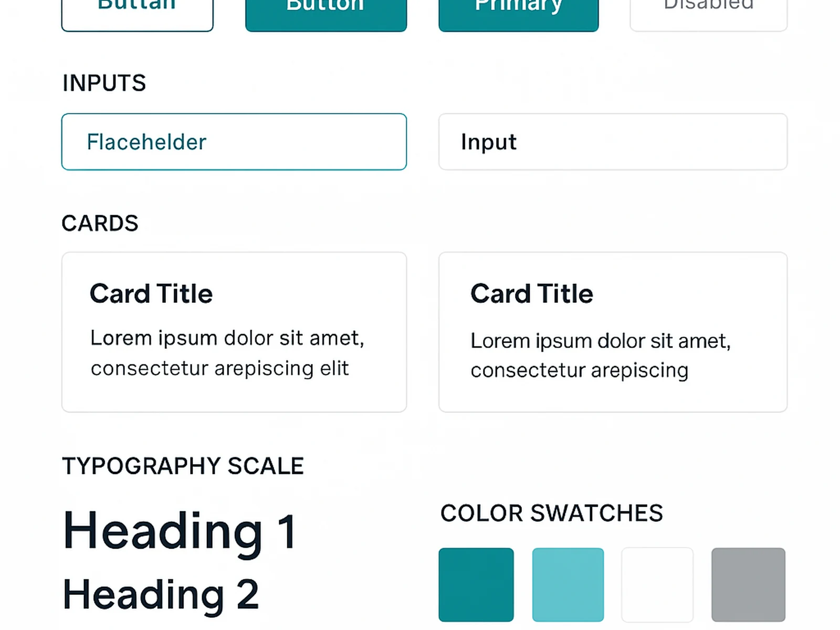Image resolution: width=840 pixels, height=630 pixels.
Task: Click the outlined button at top left
Action: click(x=137, y=13)
